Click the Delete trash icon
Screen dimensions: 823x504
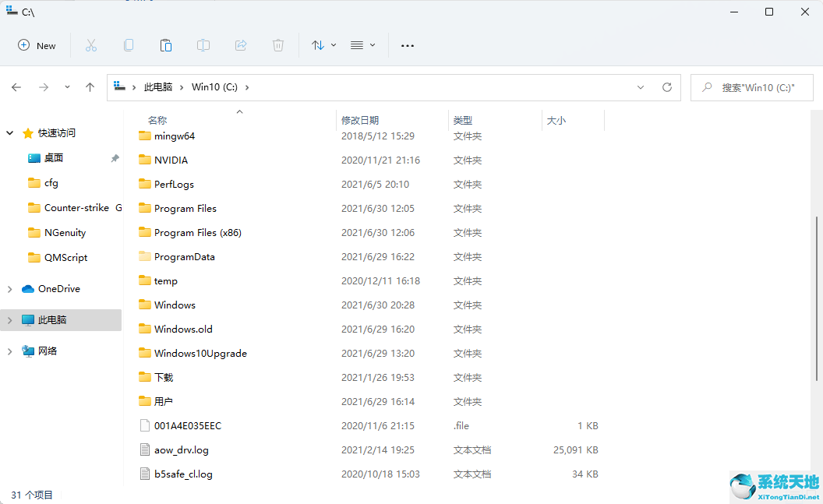278,46
